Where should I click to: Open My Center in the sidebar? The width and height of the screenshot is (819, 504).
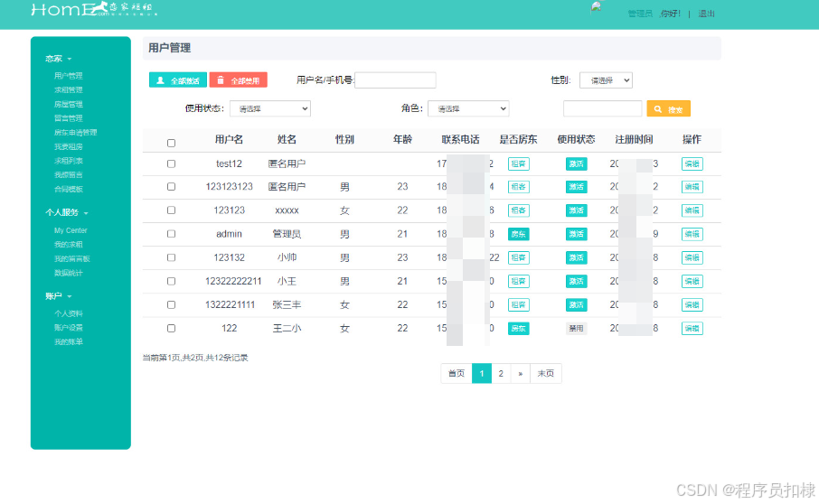point(71,230)
